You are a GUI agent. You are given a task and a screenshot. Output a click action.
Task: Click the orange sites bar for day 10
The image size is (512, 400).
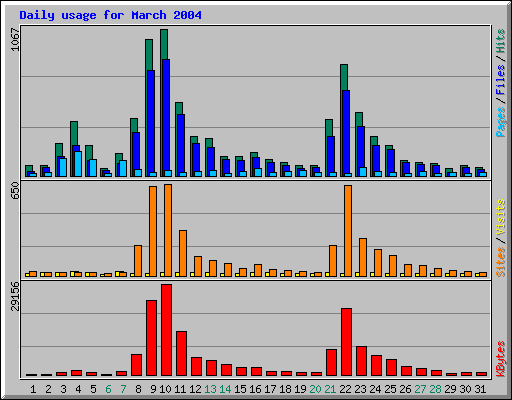(168, 230)
